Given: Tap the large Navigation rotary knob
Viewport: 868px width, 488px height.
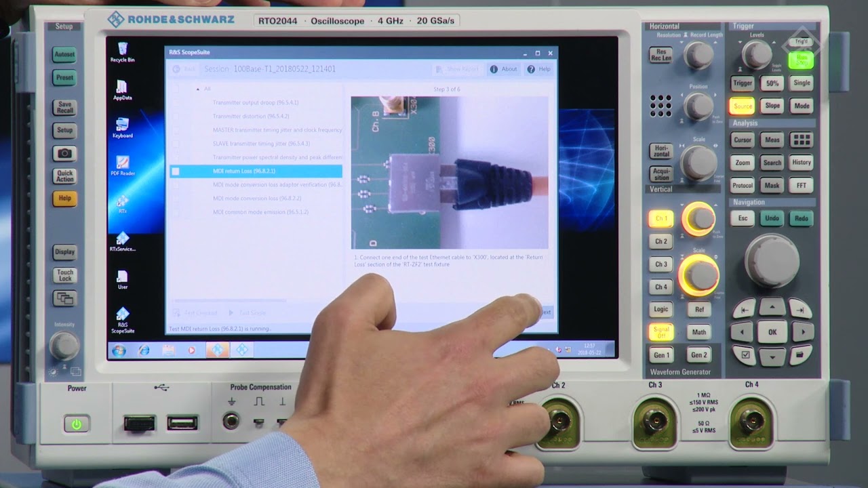Looking at the screenshot, I should [x=772, y=262].
